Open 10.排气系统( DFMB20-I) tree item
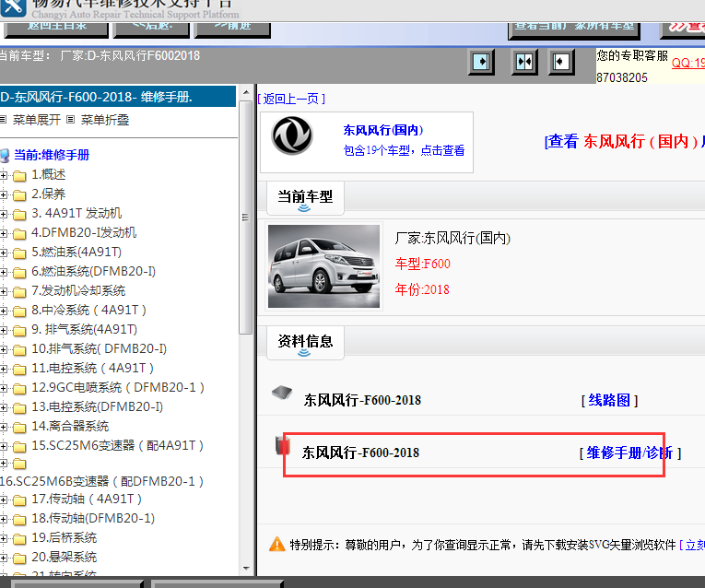 99,349
